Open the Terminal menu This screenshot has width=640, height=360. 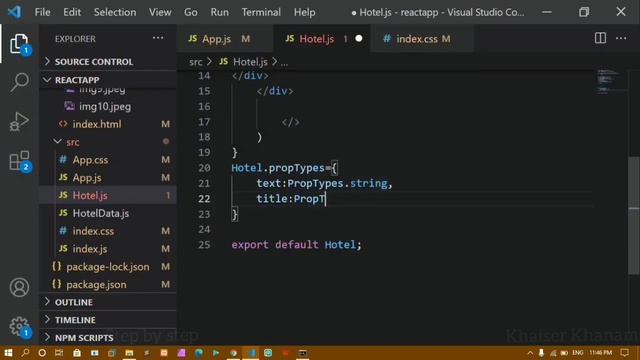[x=261, y=12]
